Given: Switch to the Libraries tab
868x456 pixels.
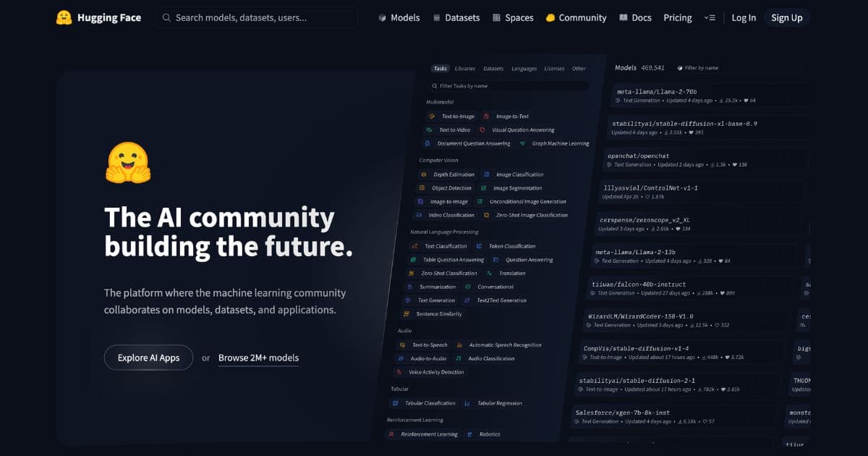Looking at the screenshot, I should 465,68.
